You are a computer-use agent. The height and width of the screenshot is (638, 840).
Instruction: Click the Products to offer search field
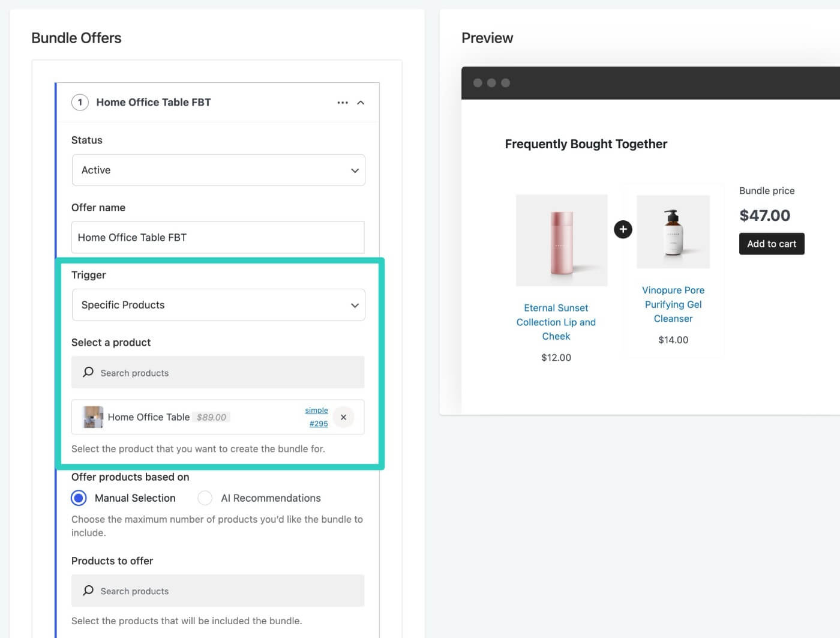coord(218,591)
